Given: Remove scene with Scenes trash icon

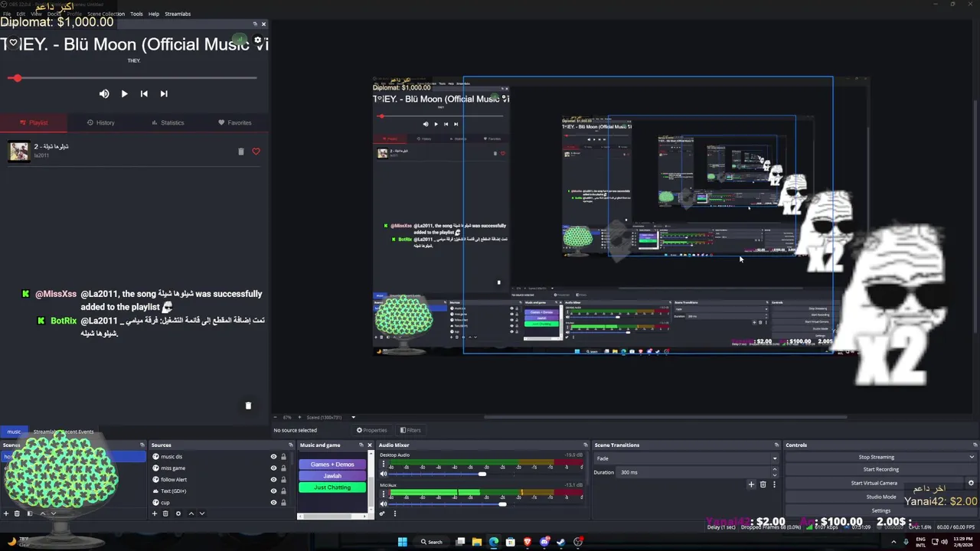Looking at the screenshot, I should pyautogui.click(x=18, y=514).
